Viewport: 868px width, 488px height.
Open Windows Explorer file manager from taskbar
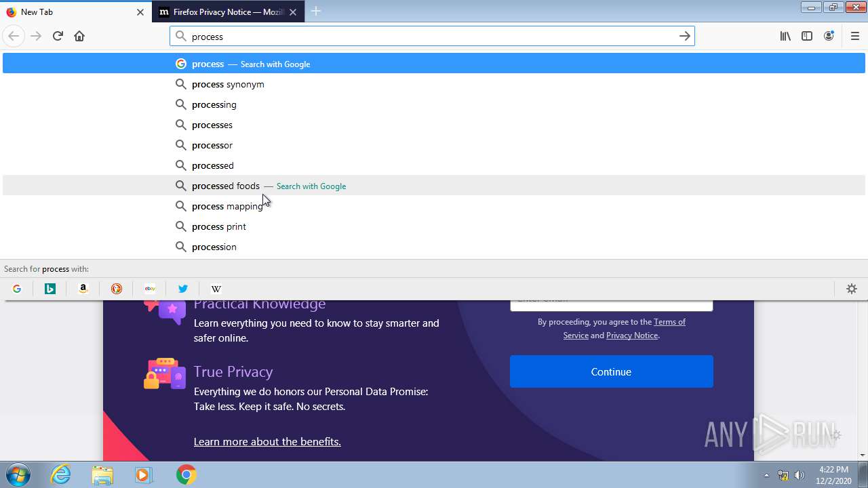102,474
